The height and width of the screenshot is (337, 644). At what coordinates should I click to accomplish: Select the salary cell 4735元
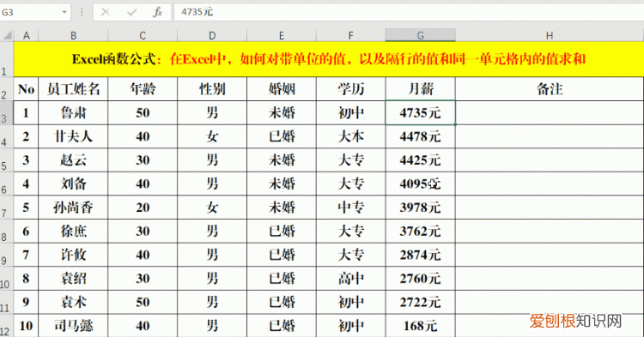pos(420,112)
